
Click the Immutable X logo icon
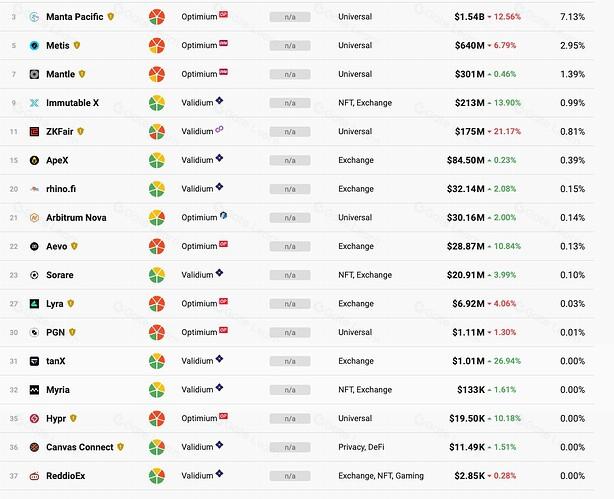pyautogui.click(x=34, y=103)
